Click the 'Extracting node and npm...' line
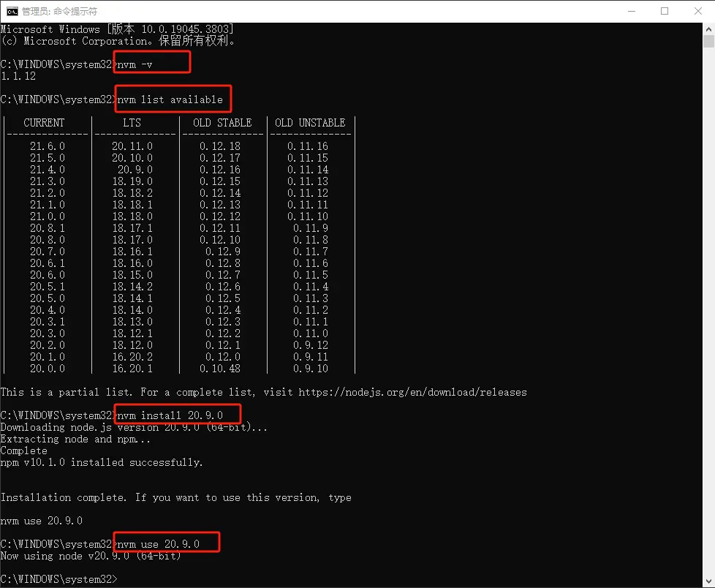The width and height of the screenshot is (715, 588). 75,440
